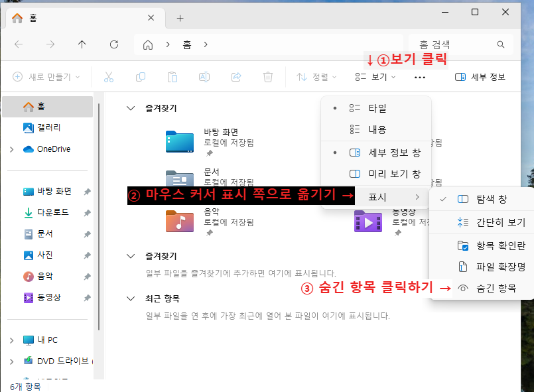Open a new tab with plus button
The image size is (534, 392).
(x=180, y=19)
